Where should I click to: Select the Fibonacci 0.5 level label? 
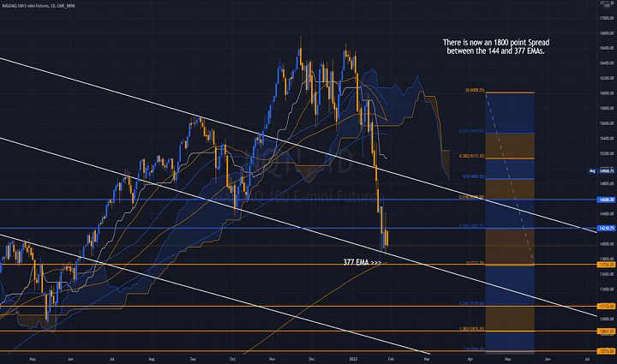pyautogui.click(x=474, y=176)
